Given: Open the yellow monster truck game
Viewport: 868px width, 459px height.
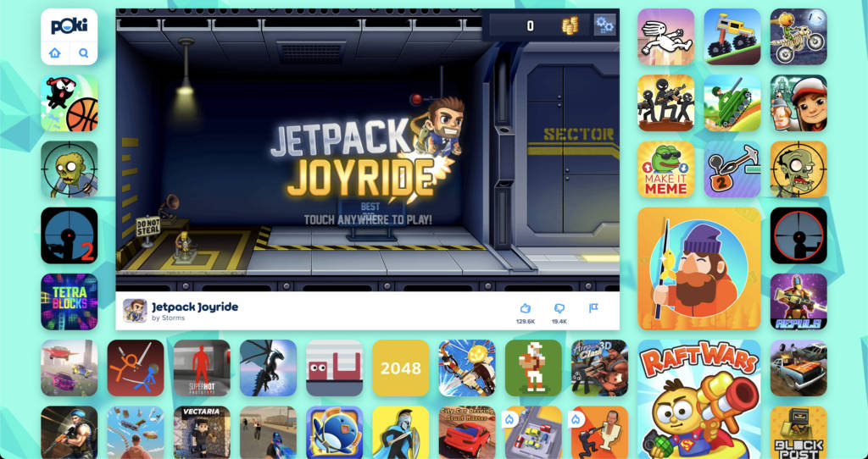Looking at the screenshot, I should pos(732,36).
